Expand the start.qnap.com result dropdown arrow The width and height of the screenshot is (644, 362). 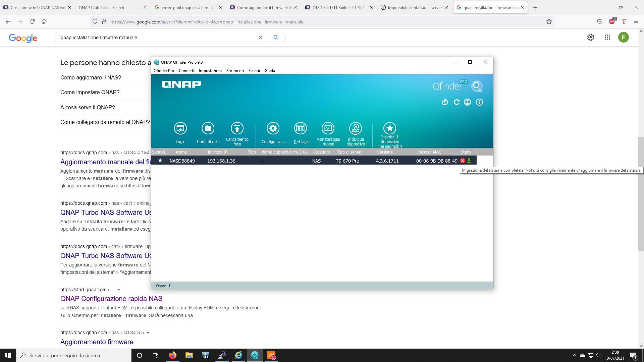tap(119, 290)
